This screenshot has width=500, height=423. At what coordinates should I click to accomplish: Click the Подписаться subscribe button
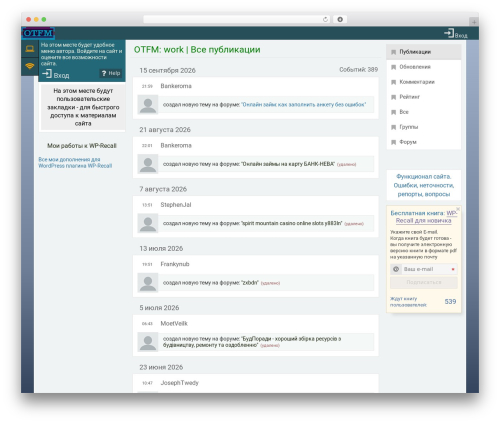424,282
